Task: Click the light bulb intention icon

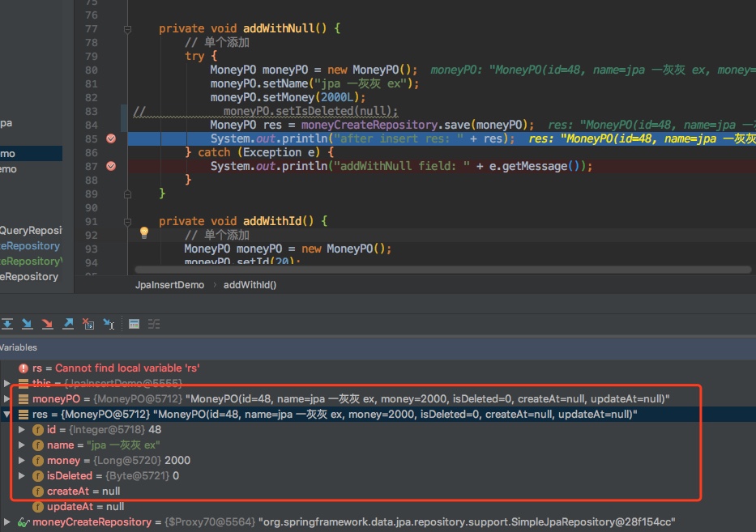Action: pos(144,233)
